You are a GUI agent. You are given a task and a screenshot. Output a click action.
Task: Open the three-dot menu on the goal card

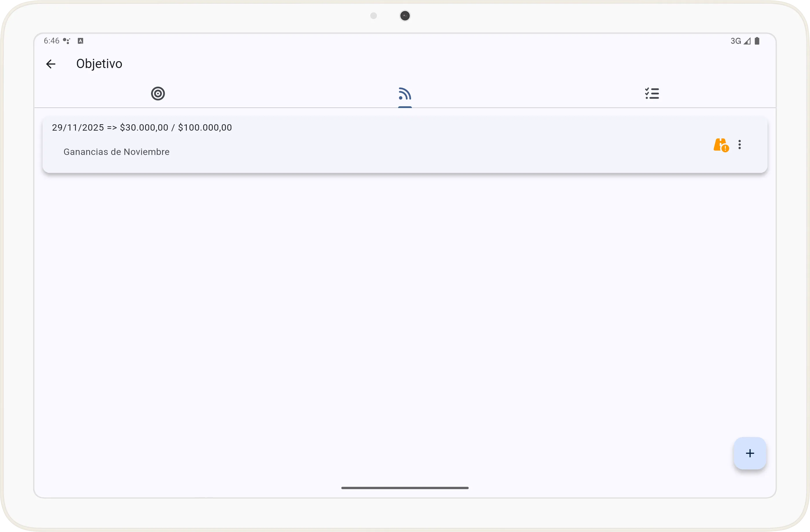740,145
